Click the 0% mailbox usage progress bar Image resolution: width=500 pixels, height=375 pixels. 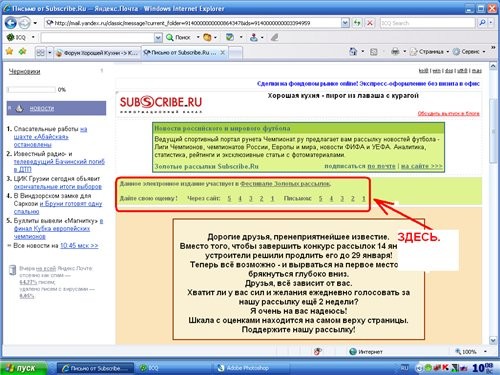pyautogui.click(x=31, y=89)
